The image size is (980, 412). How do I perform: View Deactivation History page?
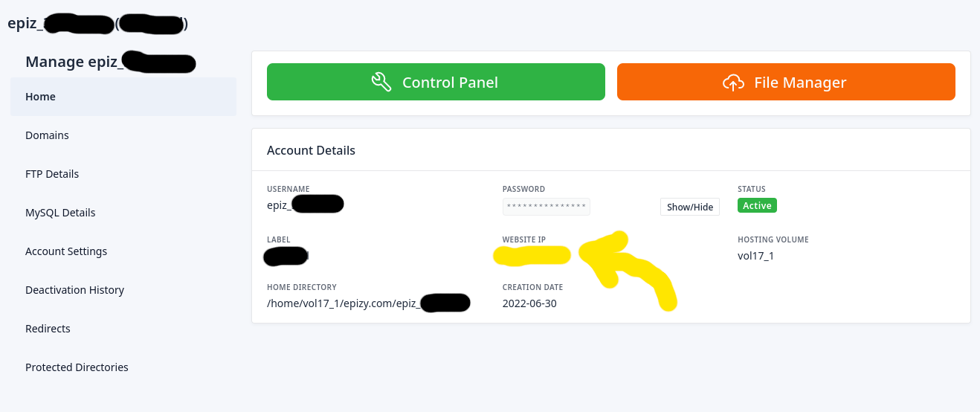74,290
